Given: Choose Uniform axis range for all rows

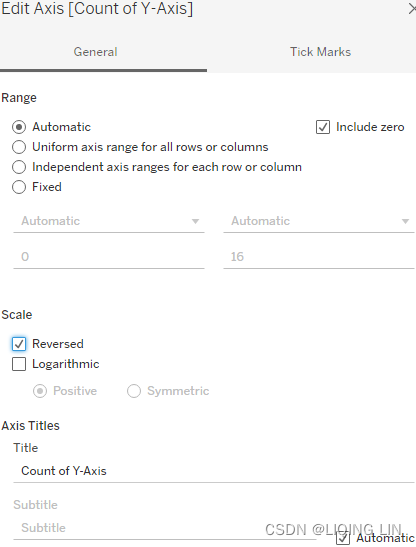Looking at the screenshot, I should [x=19, y=147].
